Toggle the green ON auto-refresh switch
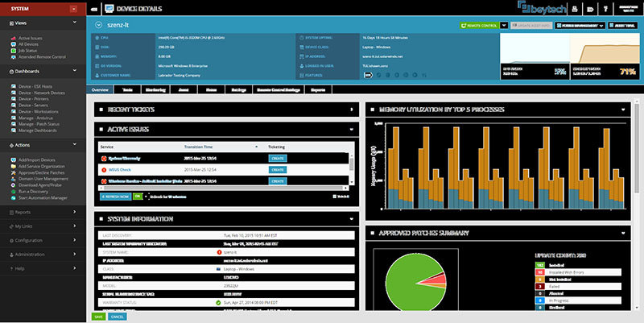The height and width of the screenshot is (323, 644). tap(138, 196)
